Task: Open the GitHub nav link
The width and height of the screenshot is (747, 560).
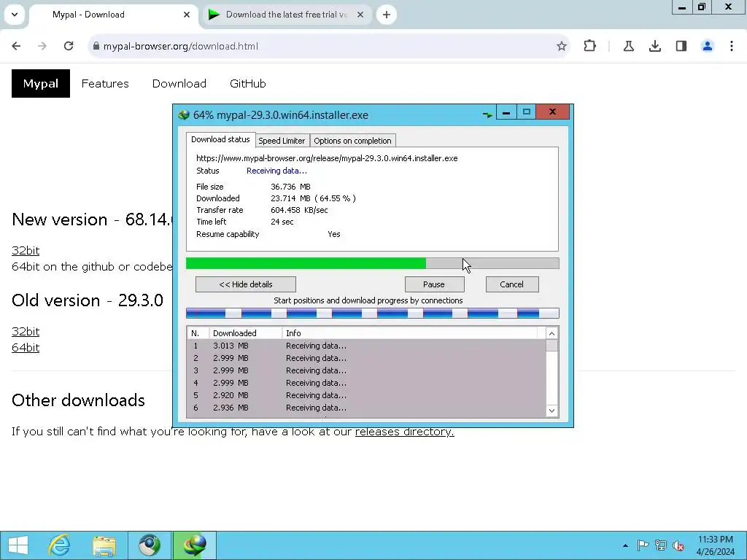Action: (248, 84)
